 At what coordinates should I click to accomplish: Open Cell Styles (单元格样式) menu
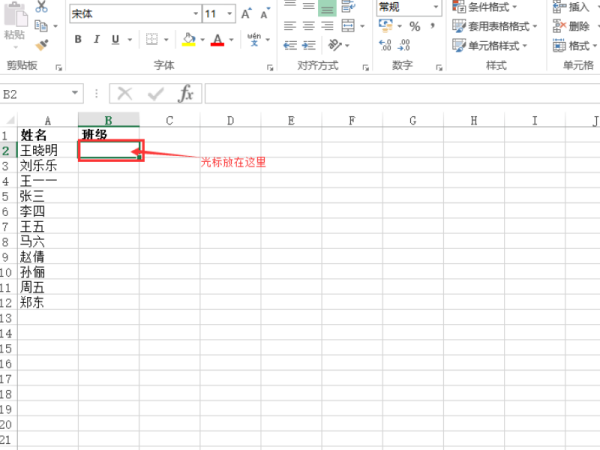[489, 46]
